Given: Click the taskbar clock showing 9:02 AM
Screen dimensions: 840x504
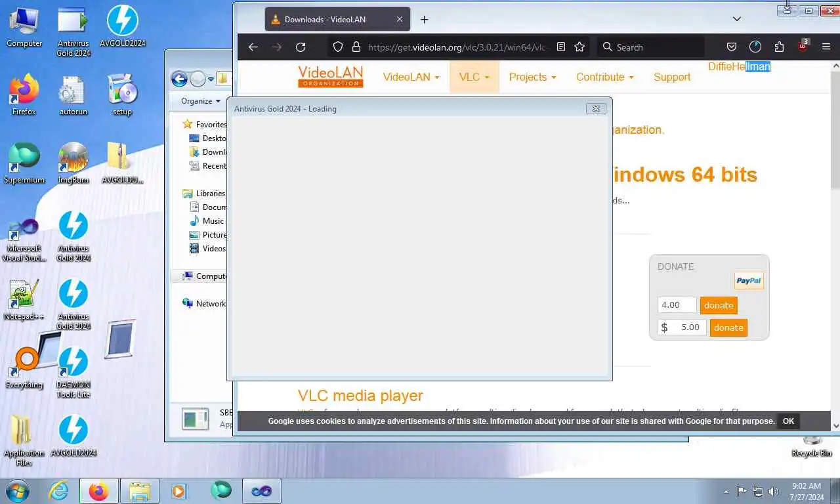Looking at the screenshot, I should (x=807, y=491).
